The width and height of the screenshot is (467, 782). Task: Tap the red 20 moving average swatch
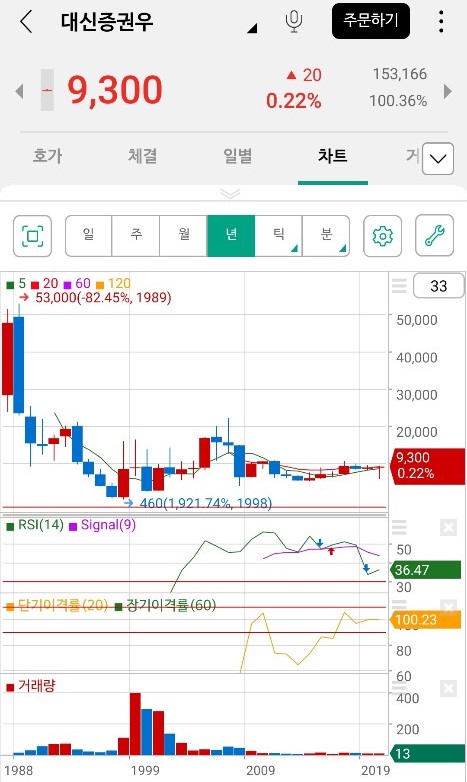click(35, 285)
